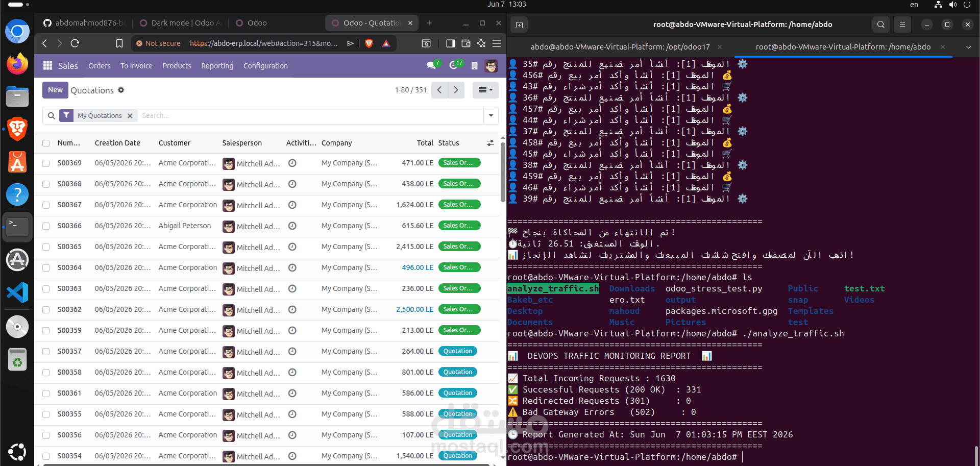This screenshot has height=466, width=980.
Task: Open the Files app in the dock
Action: 17,96
